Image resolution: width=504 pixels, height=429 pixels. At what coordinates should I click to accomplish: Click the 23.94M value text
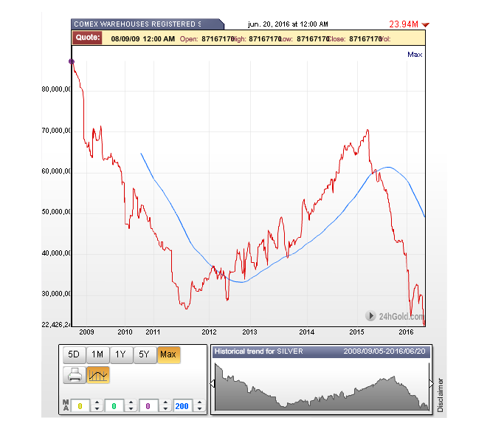click(404, 24)
